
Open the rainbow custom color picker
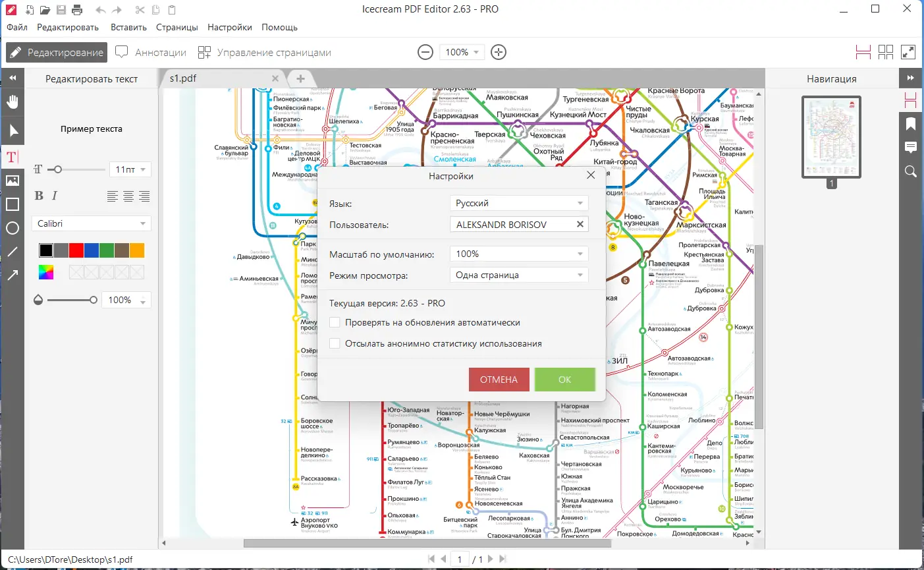(x=46, y=272)
